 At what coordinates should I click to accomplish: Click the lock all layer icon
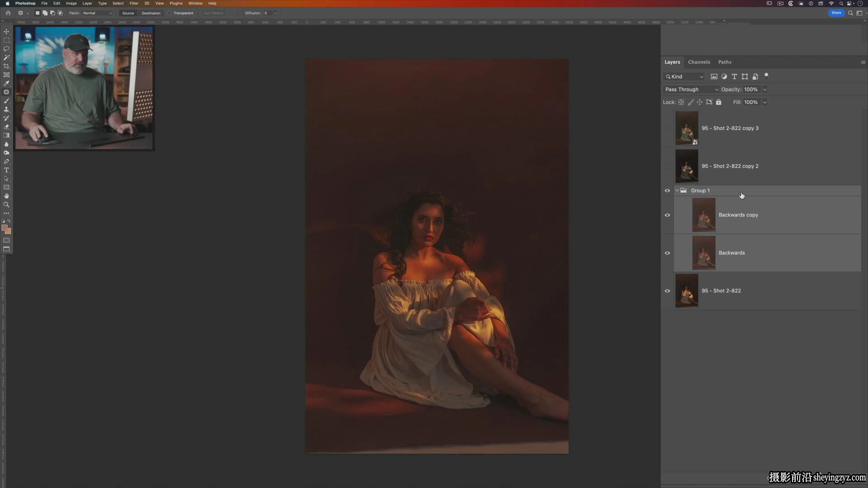click(x=718, y=102)
